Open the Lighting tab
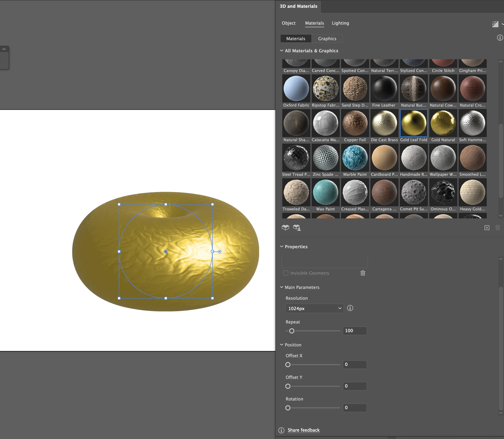The height and width of the screenshot is (439, 504). click(x=340, y=23)
